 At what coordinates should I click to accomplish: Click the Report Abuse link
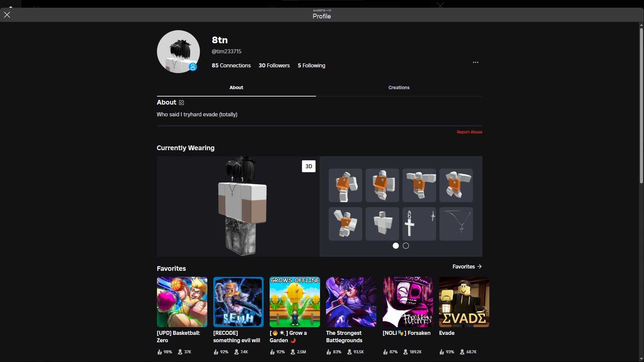[469, 132]
